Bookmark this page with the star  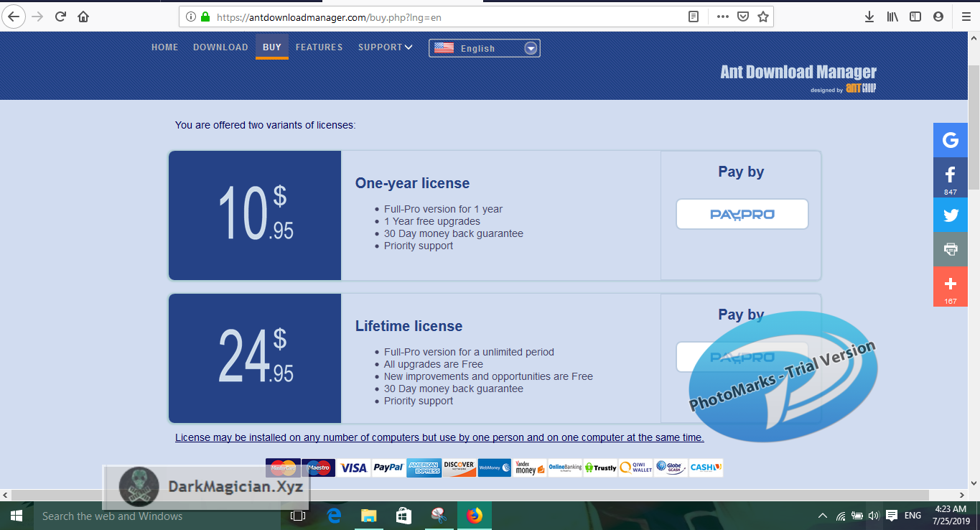click(763, 17)
